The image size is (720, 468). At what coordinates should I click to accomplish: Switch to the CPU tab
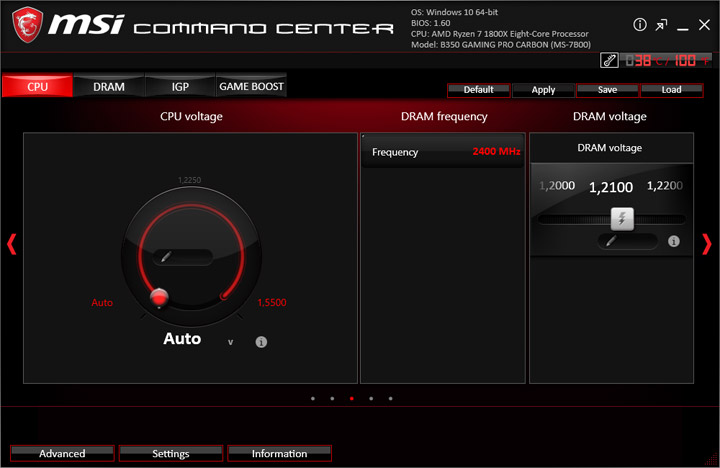point(37,86)
